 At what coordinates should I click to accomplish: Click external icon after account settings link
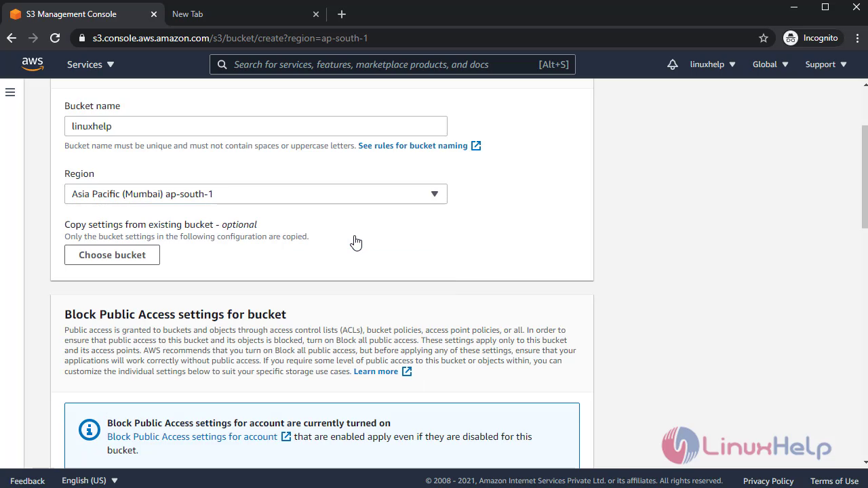point(286,436)
